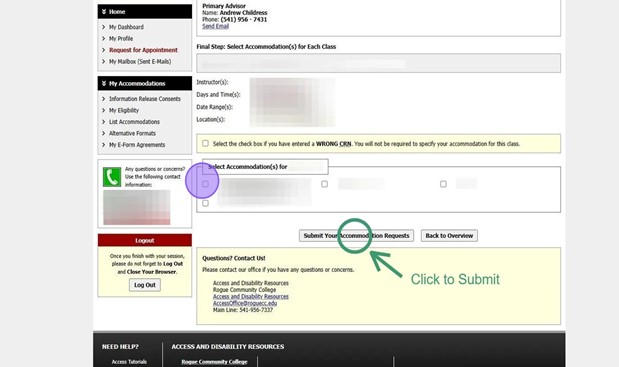Go to My Eligibility page
Viewport: 619px width, 367px height.
[124, 110]
